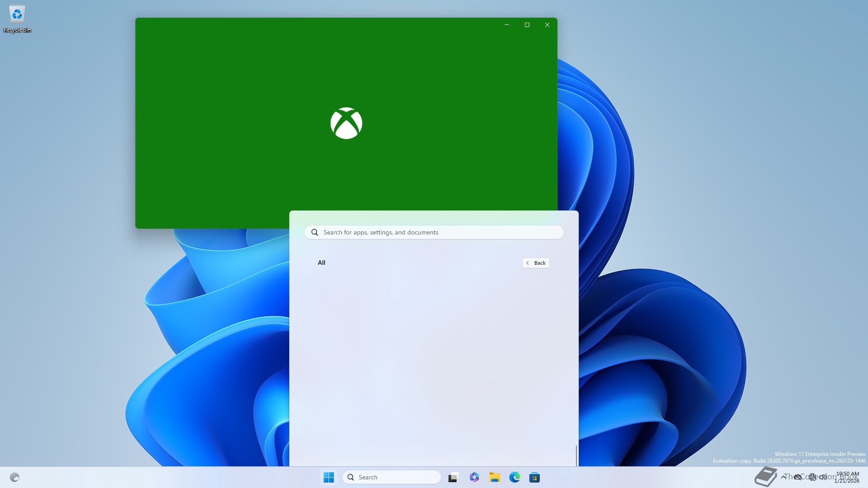Focus the Start menu search field
This screenshot has width=868, height=488.
pos(434,232)
